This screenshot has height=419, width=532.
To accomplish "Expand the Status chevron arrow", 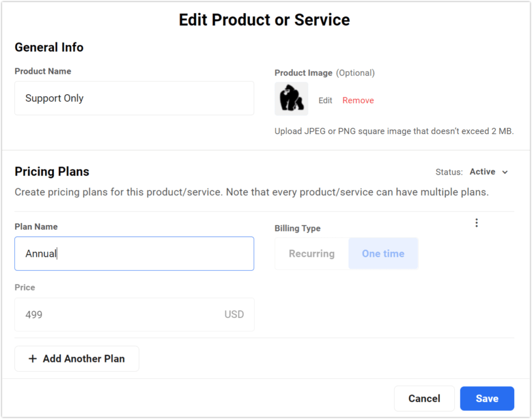I will tap(505, 172).
